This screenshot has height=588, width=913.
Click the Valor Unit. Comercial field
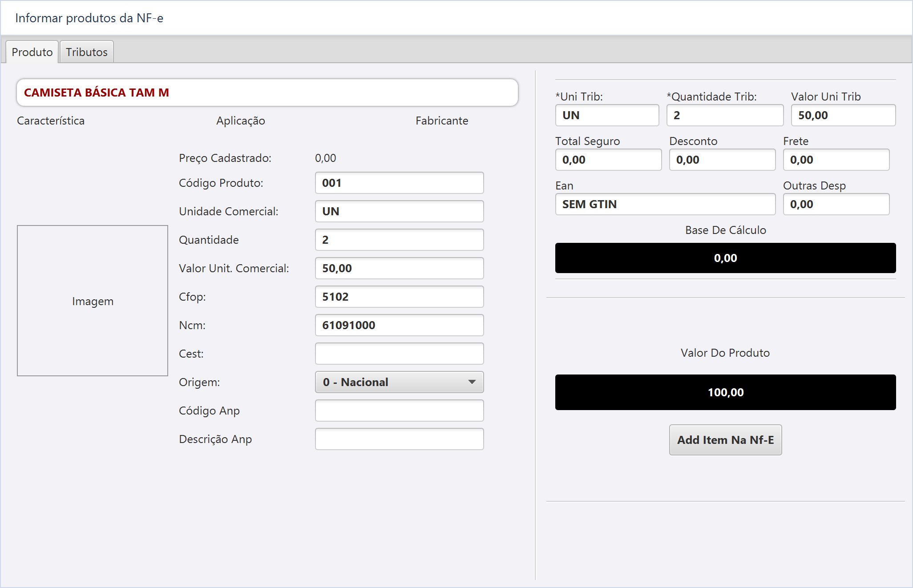399,268
